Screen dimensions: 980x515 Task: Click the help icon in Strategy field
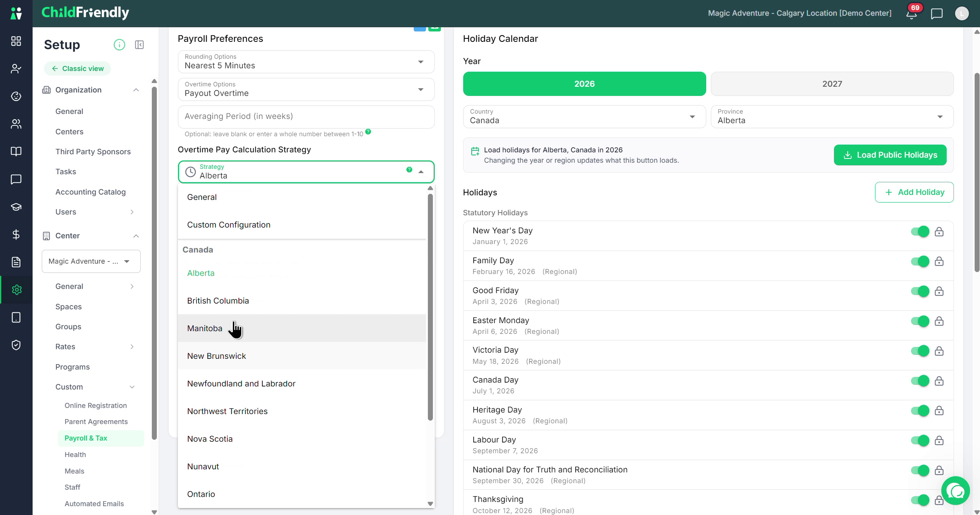pyautogui.click(x=409, y=170)
